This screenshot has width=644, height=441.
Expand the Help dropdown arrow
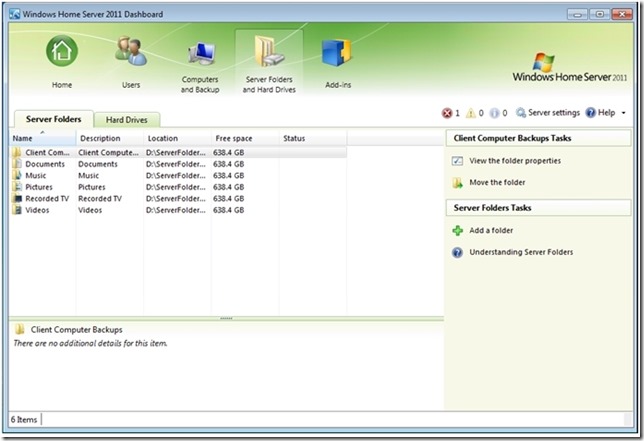click(x=624, y=114)
